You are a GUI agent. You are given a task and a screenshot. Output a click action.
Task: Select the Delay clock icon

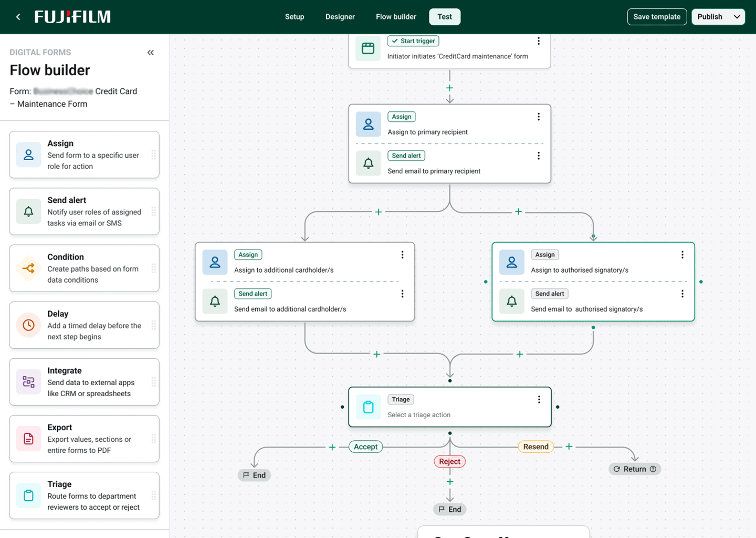pyautogui.click(x=28, y=325)
